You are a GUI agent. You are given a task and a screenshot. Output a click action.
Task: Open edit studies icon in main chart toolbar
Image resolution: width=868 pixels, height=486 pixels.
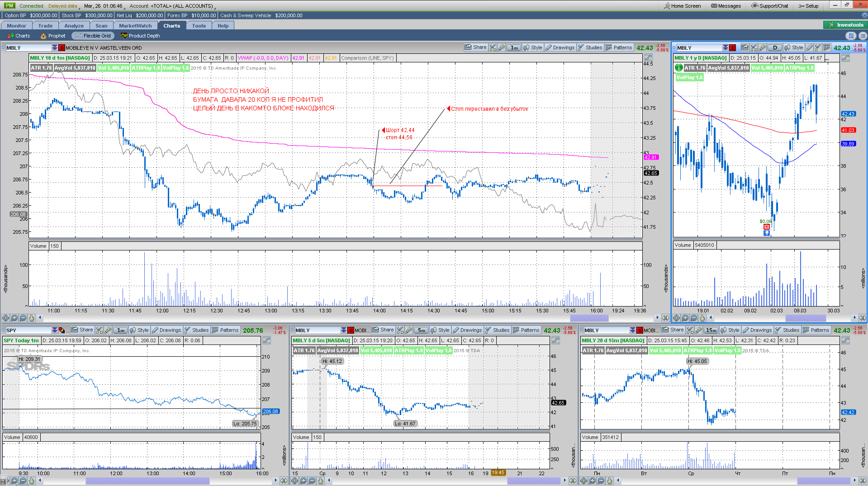click(493, 47)
